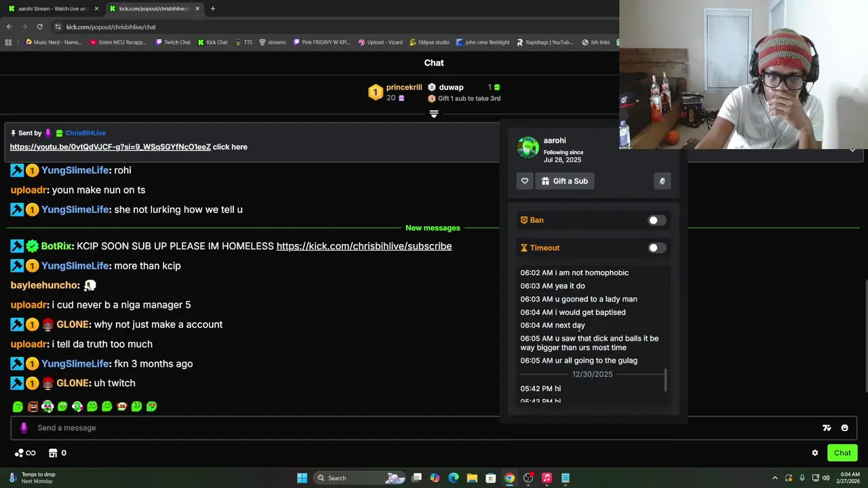Click the chat window vertical scrollbar
868x488 pixels.
click(865, 335)
